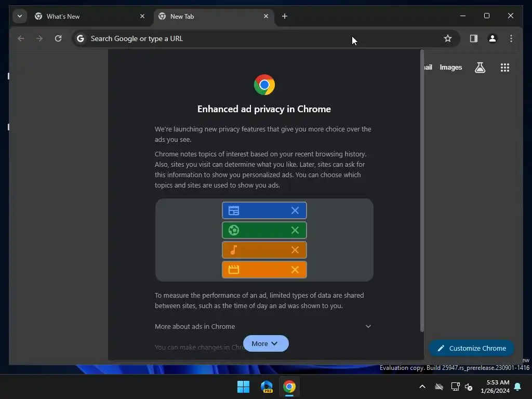Screen dimensions: 532x399
Task: Select the New Tab tab
Action: (x=214, y=16)
